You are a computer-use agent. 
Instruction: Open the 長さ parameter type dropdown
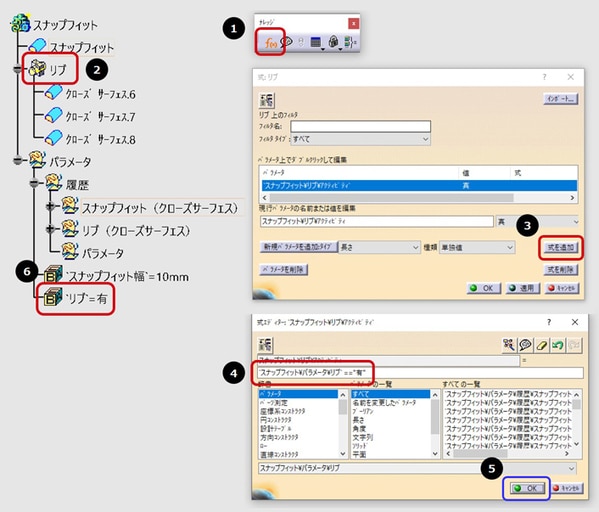379,247
